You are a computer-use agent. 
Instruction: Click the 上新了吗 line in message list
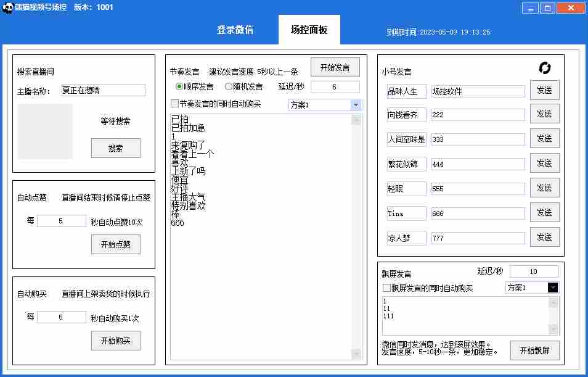188,172
